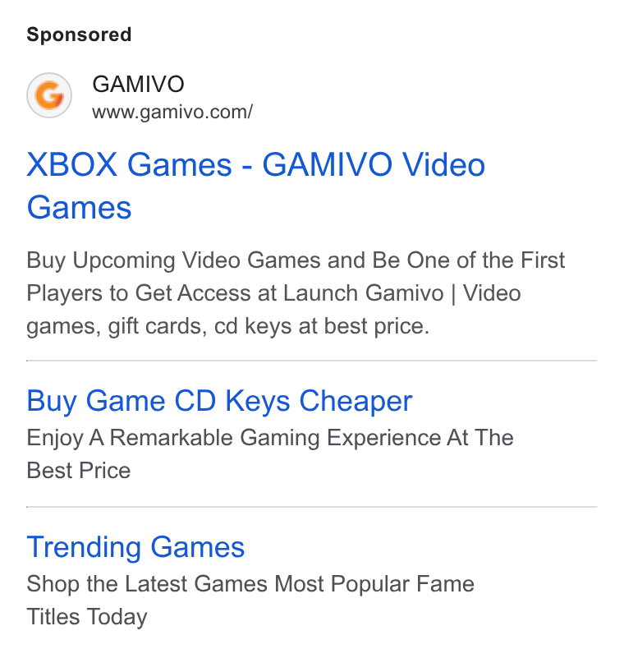
Task: Click the GAMIVO Video portion of the headline
Action: tap(374, 165)
